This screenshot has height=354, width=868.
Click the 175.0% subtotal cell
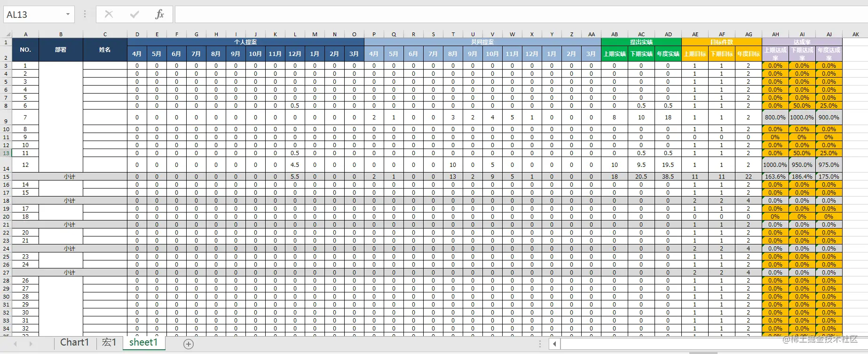tap(829, 177)
